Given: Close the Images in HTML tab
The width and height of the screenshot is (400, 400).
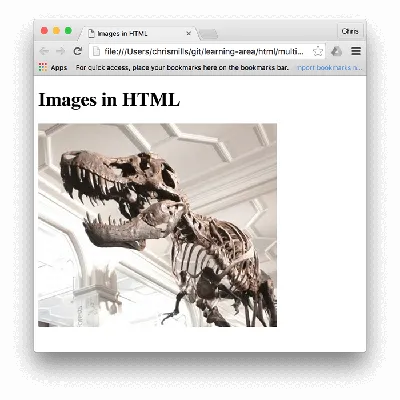Looking at the screenshot, I should [x=189, y=33].
